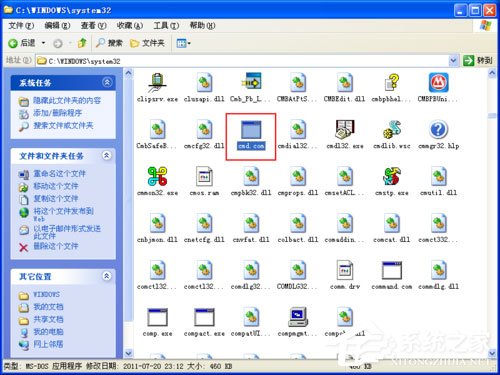Open 我的电脑 in Other Places
The height and width of the screenshot is (375, 500).
(48, 332)
